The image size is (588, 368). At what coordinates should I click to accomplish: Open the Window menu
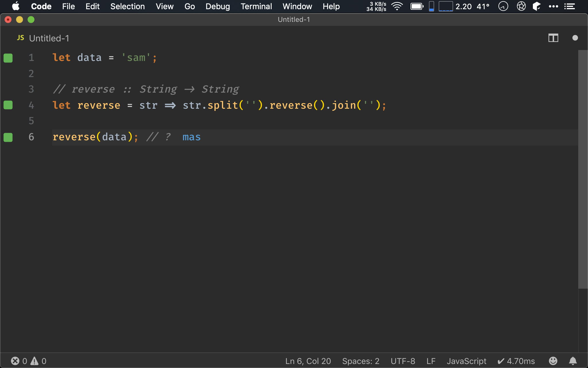(297, 6)
